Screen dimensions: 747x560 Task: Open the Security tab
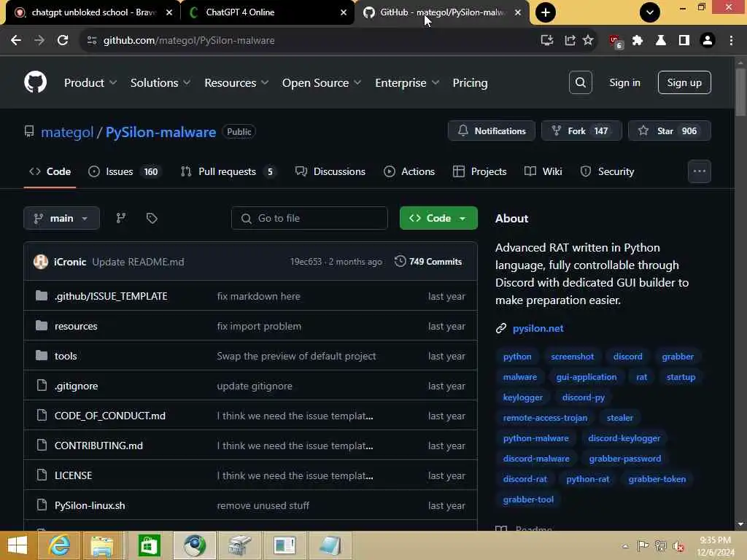pyautogui.click(x=607, y=171)
